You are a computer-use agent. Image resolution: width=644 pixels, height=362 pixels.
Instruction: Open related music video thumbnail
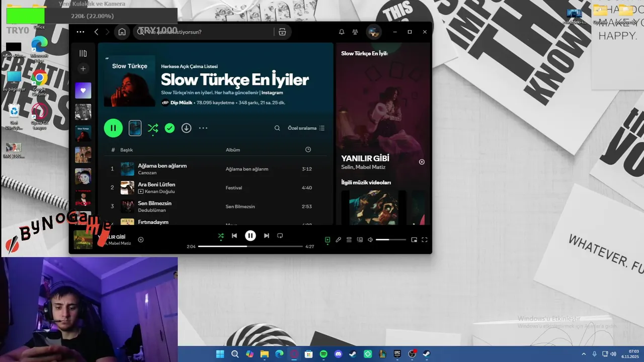coord(373,207)
